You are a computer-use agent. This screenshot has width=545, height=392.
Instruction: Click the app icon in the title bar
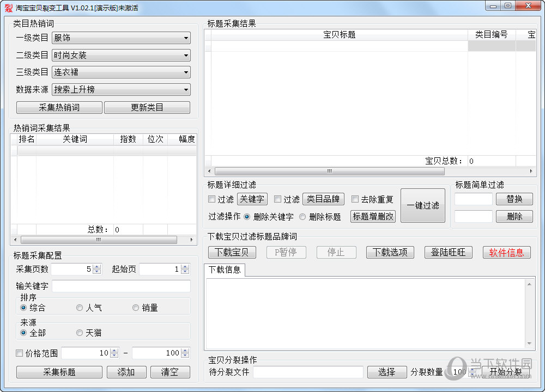[x=9, y=7]
